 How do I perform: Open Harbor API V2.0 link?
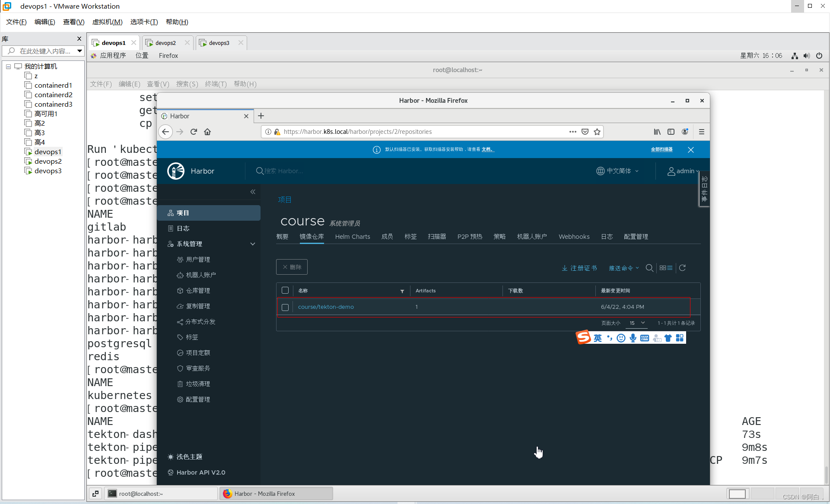pos(197,472)
